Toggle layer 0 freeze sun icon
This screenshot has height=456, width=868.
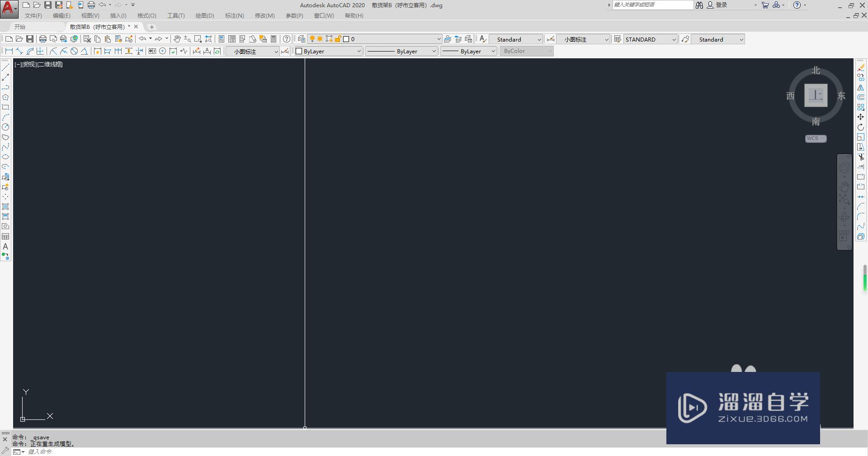click(320, 39)
